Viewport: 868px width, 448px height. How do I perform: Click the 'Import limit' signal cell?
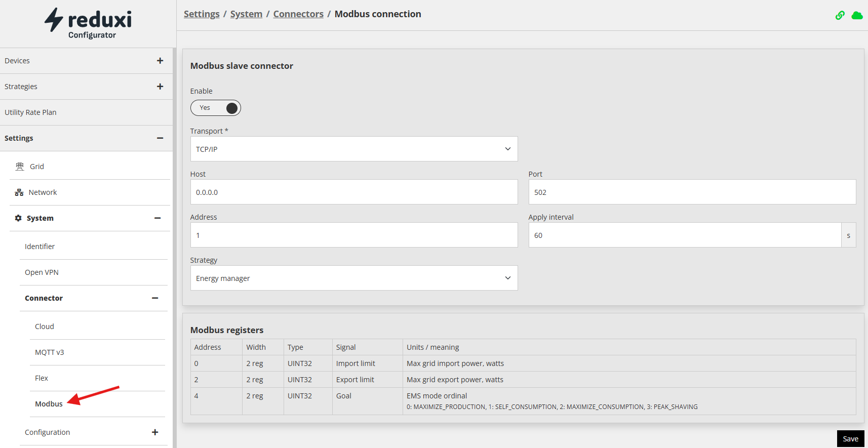pos(367,363)
